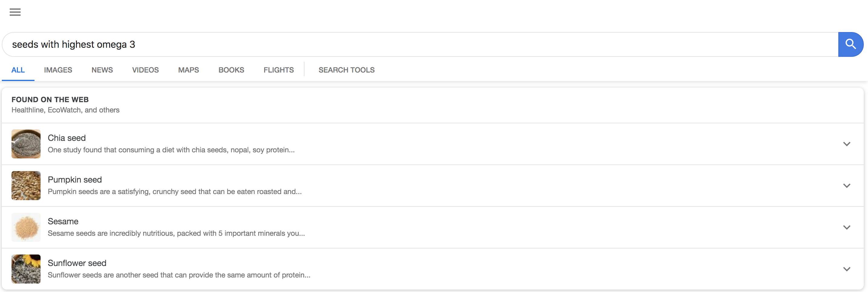The height and width of the screenshot is (292, 868).
Task: Click the Pumpkin seed thumbnail image
Action: pos(26,186)
